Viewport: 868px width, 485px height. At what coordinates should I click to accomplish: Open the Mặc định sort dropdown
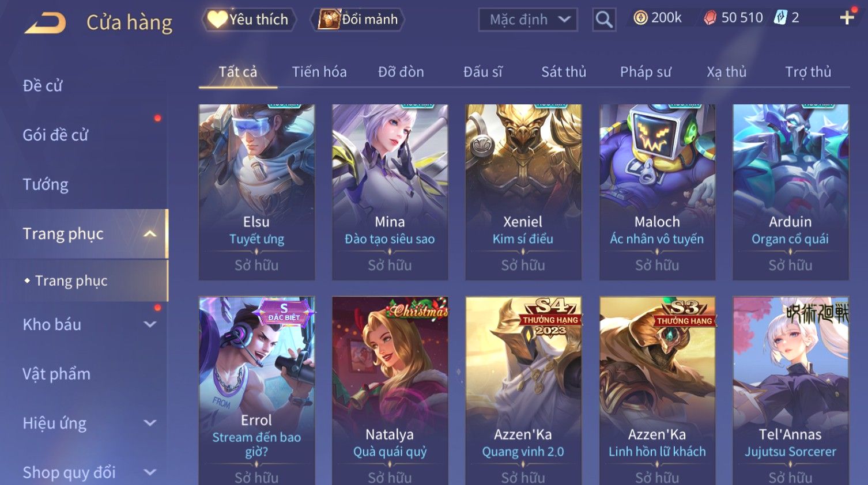528,20
